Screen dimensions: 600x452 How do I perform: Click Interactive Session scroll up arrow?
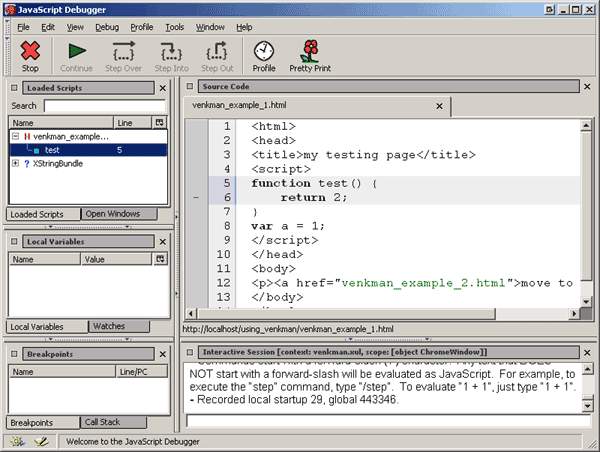pyautogui.click(x=587, y=369)
